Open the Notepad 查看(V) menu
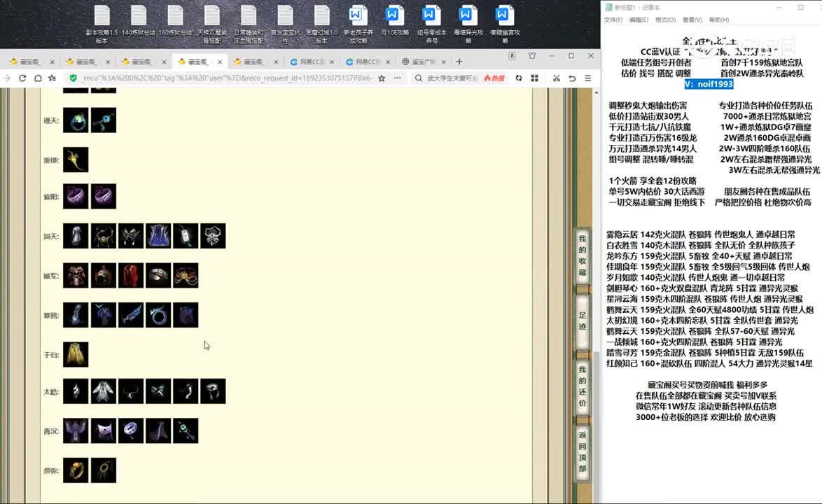 coord(692,20)
